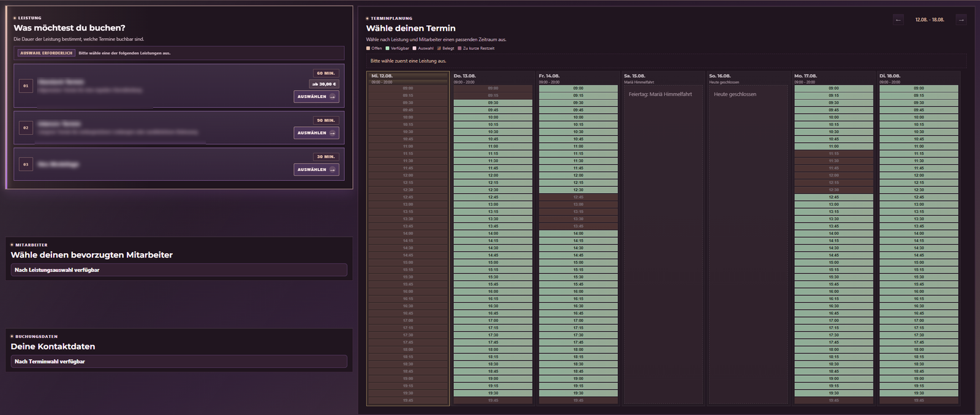Click the 'ab 30,00 €' price tag
The height and width of the screenshot is (415, 980).
click(324, 84)
